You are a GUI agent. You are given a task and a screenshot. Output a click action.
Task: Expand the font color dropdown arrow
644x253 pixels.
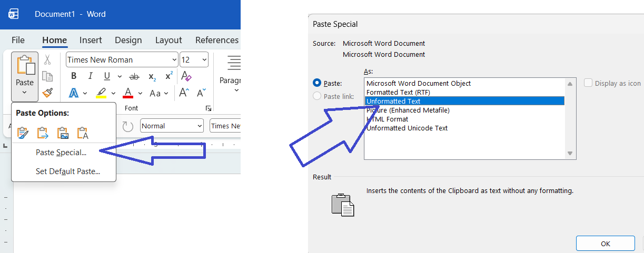(x=140, y=93)
